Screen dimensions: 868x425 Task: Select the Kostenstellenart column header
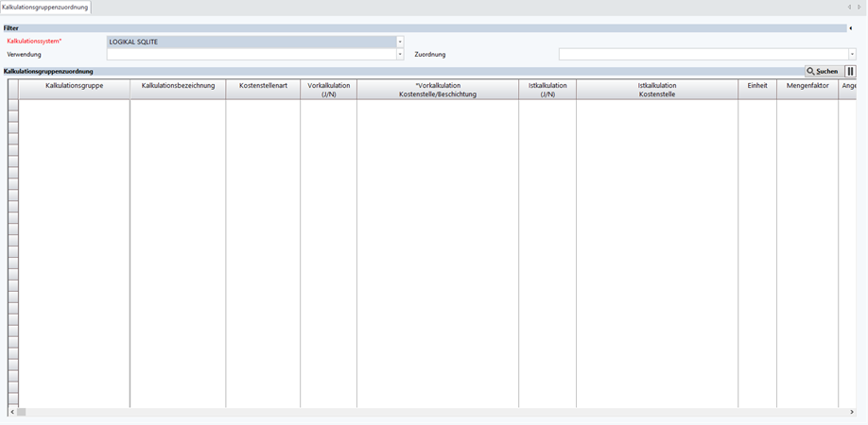(x=263, y=90)
